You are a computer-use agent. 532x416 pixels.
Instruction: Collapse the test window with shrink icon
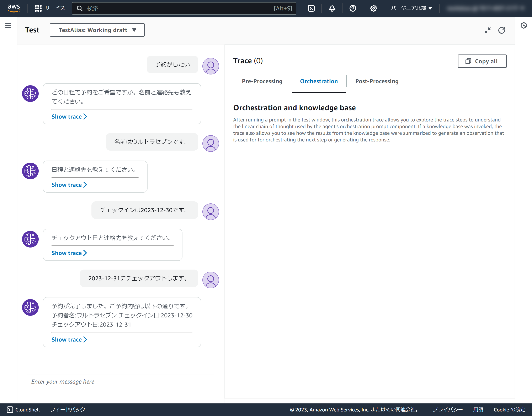[x=487, y=30]
